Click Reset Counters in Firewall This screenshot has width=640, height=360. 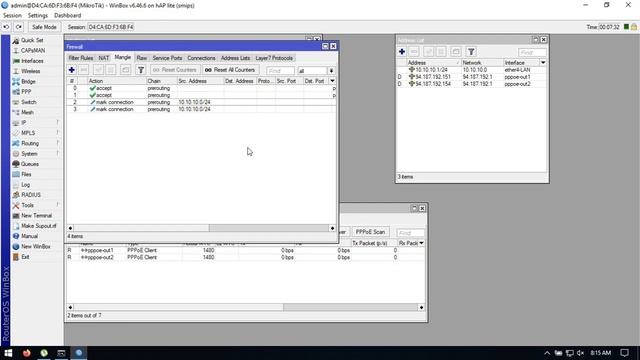[x=175, y=70]
